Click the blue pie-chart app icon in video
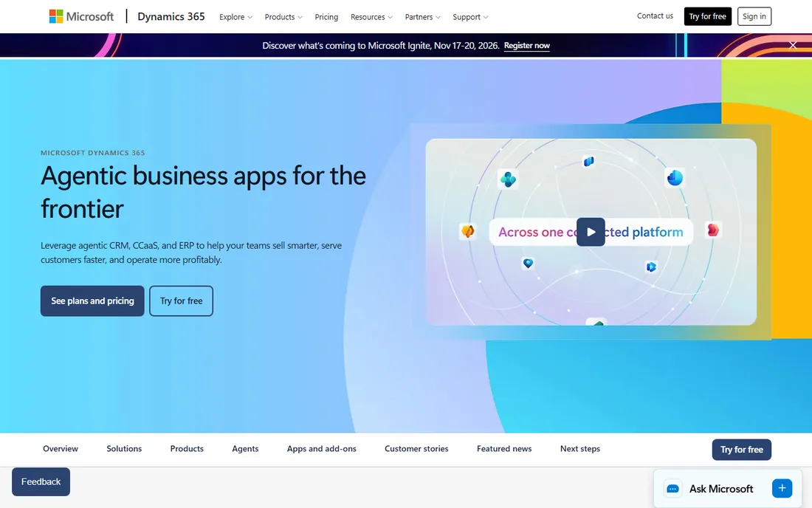812x508 pixels. (675, 178)
